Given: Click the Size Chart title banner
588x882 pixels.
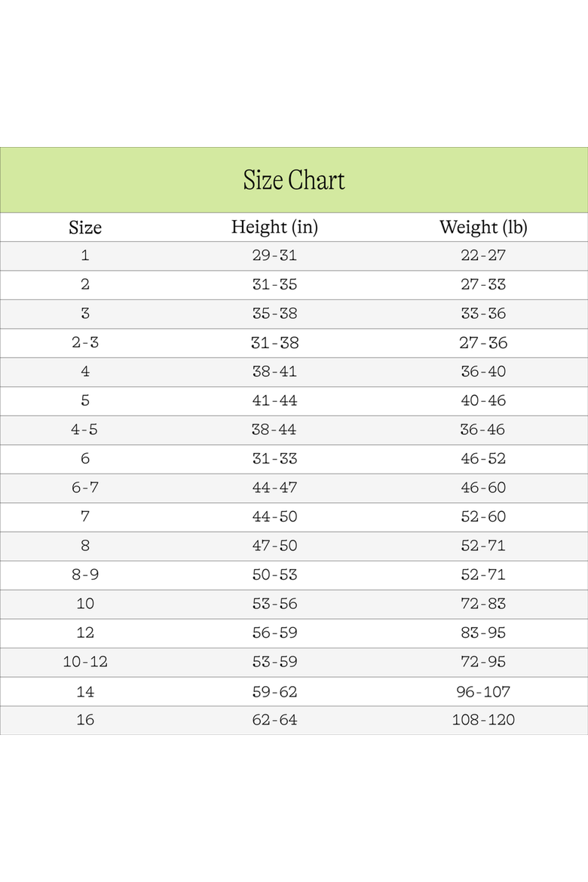Looking at the screenshot, I should (x=294, y=180).
